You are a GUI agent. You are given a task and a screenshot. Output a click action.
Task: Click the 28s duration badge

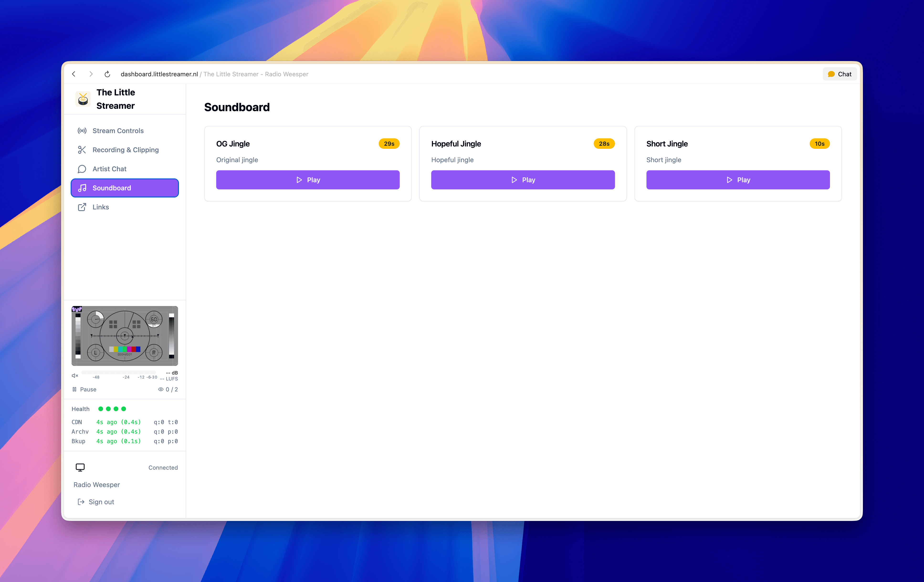pos(604,144)
